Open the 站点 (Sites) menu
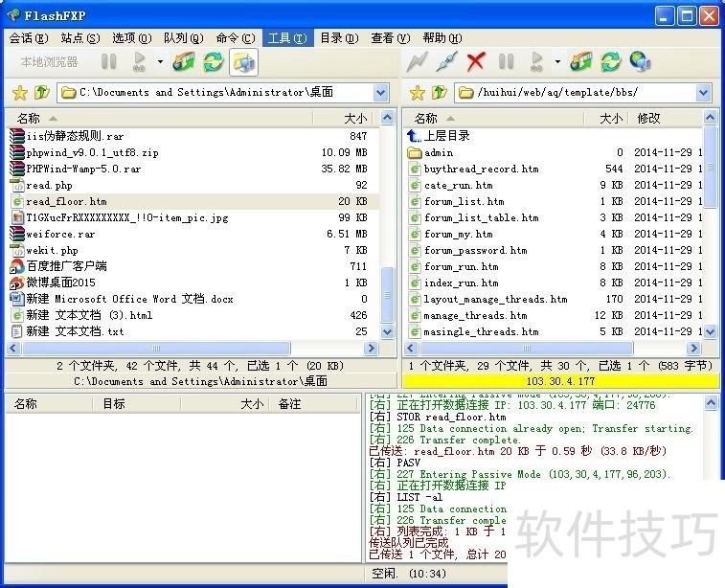 79,38
